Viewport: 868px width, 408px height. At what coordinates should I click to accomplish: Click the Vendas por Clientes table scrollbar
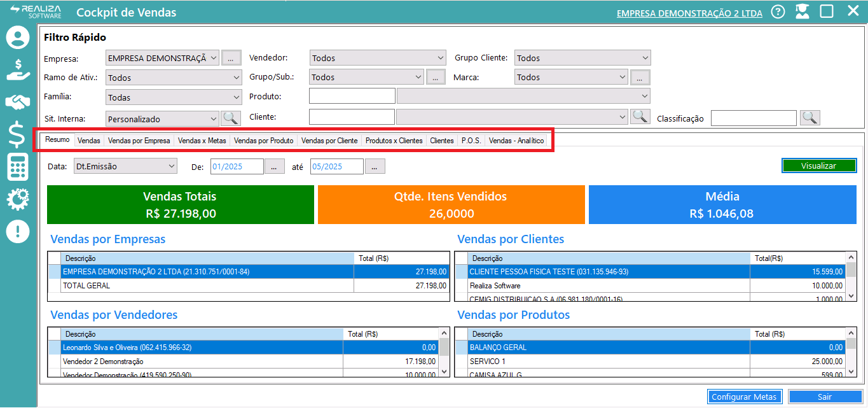(x=850, y=276)
